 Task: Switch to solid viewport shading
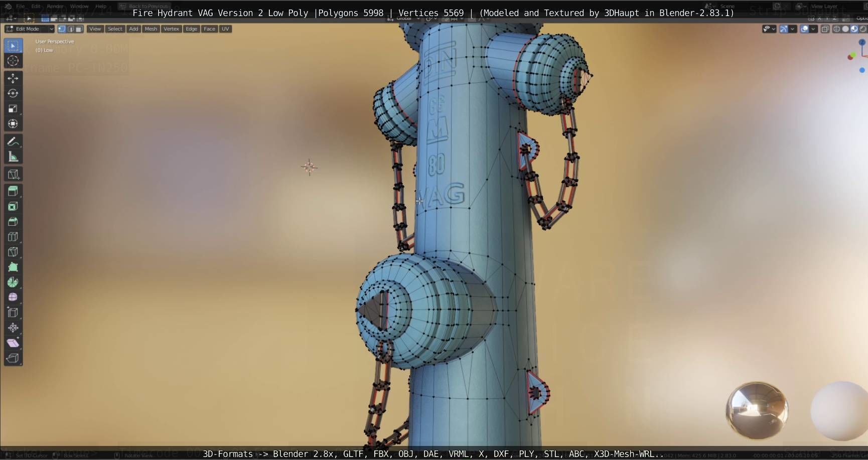[845, 29]
